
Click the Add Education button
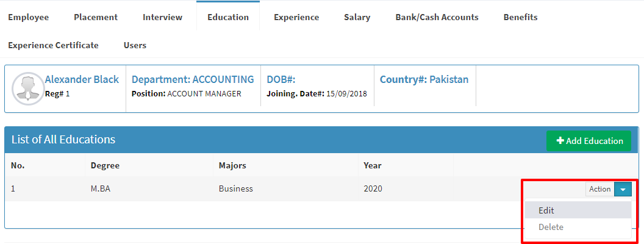[589, 141]
